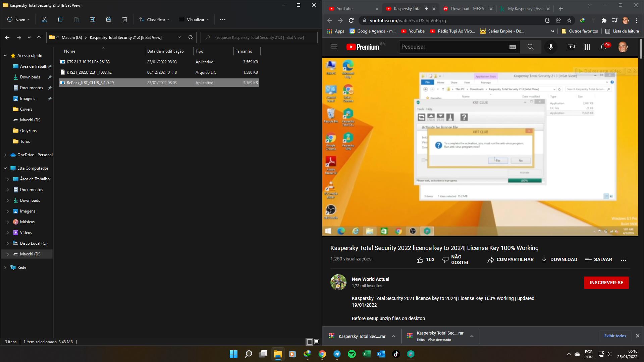Click the YouTube Create video icon
This screenshot has width=644, height=362.
pyautogui.click(x=571, y=47)
